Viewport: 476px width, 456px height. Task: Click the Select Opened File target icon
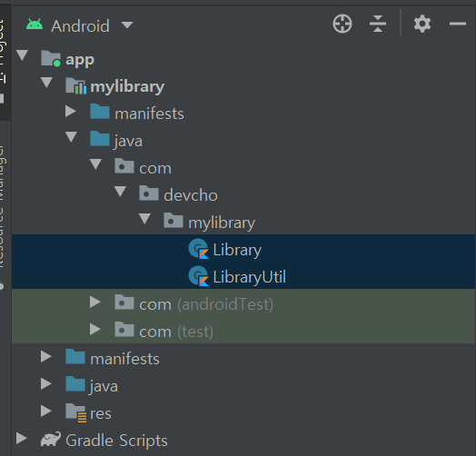pos(342,24)
